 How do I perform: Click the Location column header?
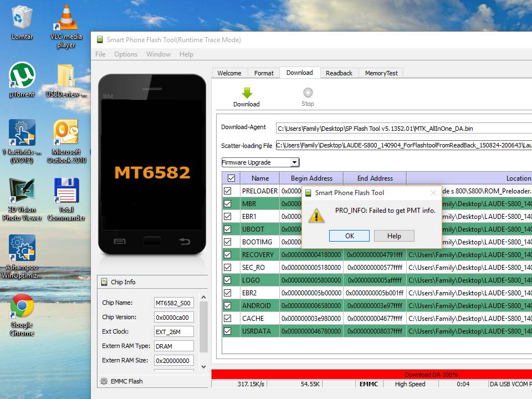click(469, 178)
